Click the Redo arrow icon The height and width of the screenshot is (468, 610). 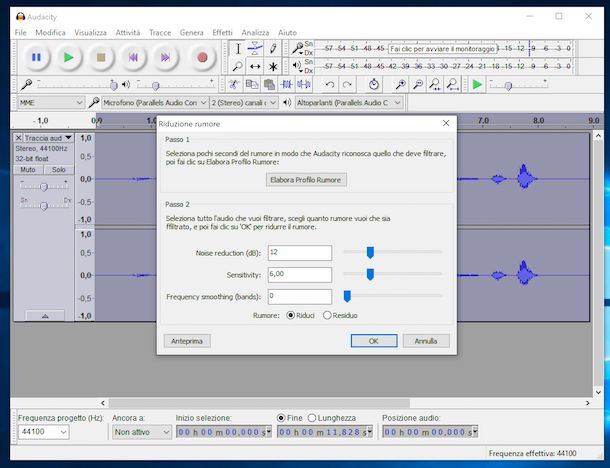(347, 84)
